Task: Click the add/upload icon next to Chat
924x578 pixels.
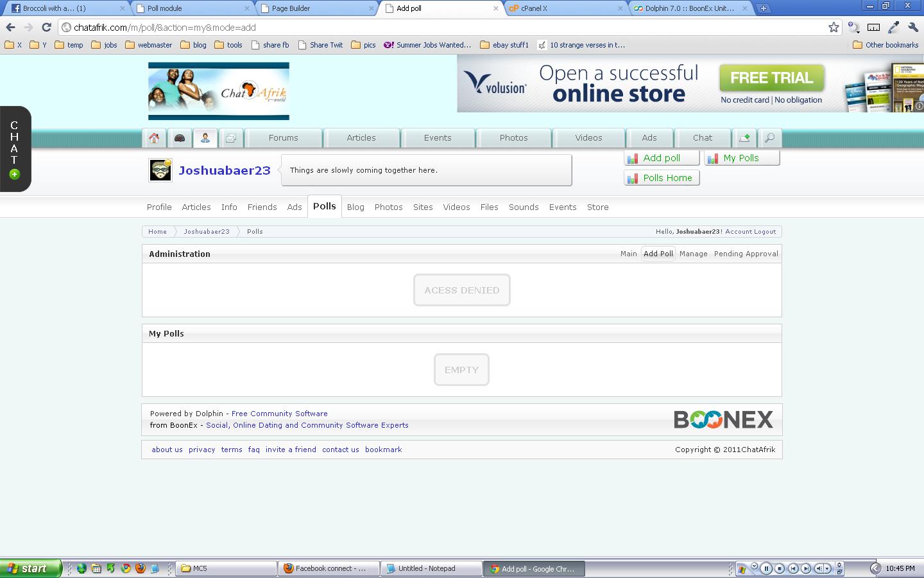Action: pyautogui.click(x=744, y=138)
